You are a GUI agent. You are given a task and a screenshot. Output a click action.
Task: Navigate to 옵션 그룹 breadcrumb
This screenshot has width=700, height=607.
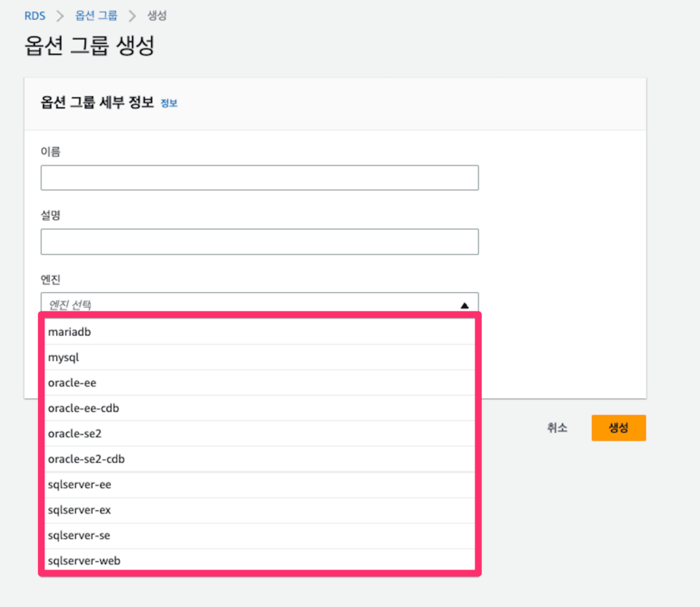click(x=96, y=15)
